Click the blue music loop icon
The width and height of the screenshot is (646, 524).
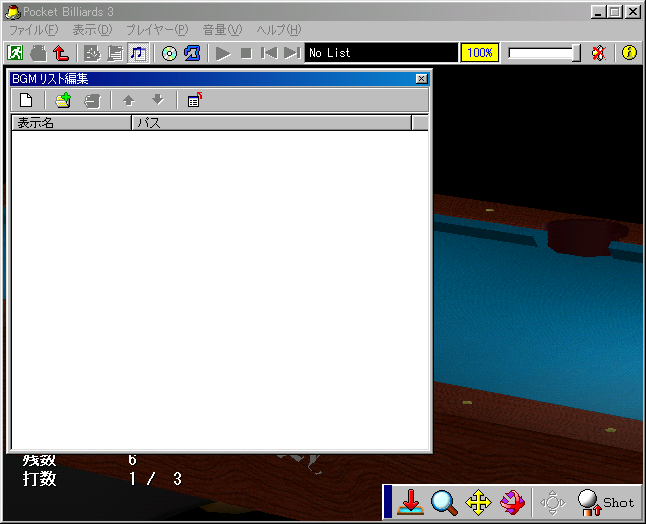192,53
